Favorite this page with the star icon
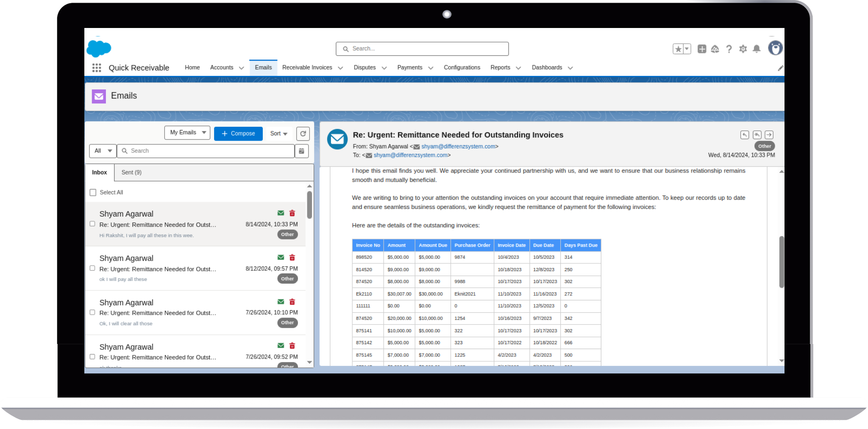This screenshot has height=429, width=868. (679, 49)
